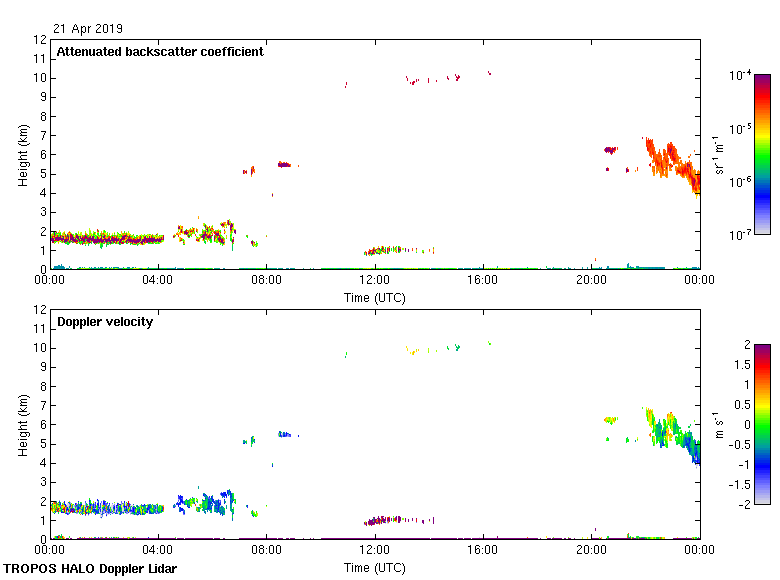Click Height (km) axis label of Doppler plot
780x580 pixels.
pos(23,425)
